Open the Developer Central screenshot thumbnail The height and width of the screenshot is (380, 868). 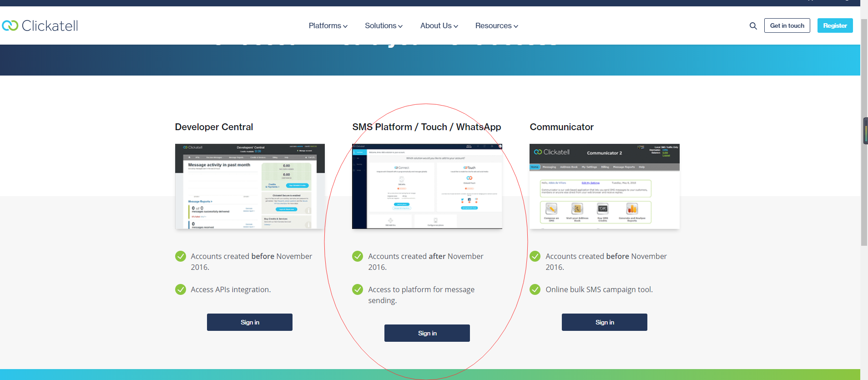(x=250, y=186)
